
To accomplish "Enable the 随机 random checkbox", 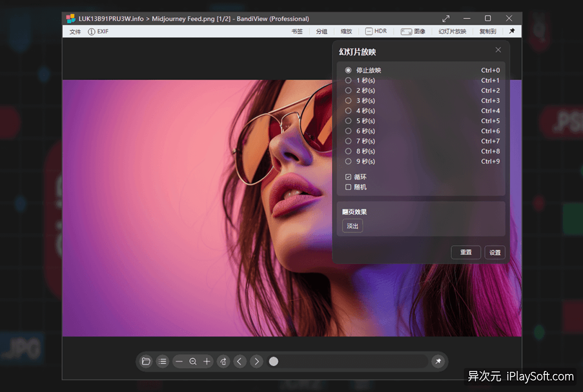I will point(348,187).
